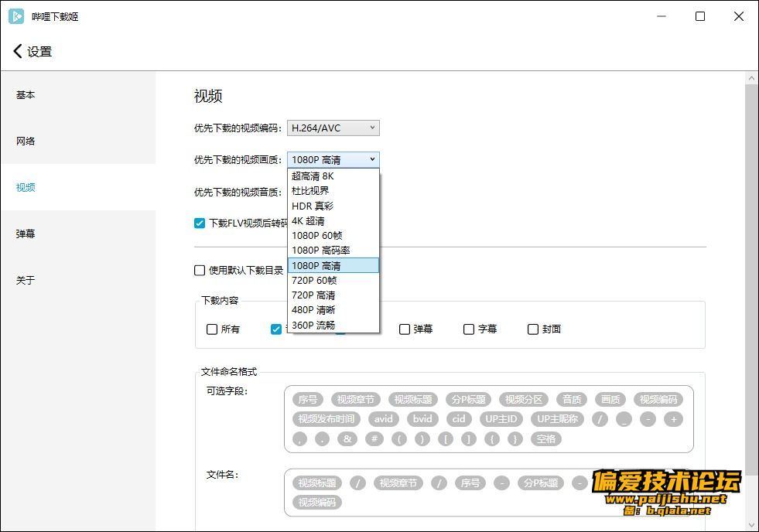Image resolution: width=759 pixels, height=532 pixels.
Task: Click the 哔哩下载姬 app logo in title bar
Action: coord(16,16)
